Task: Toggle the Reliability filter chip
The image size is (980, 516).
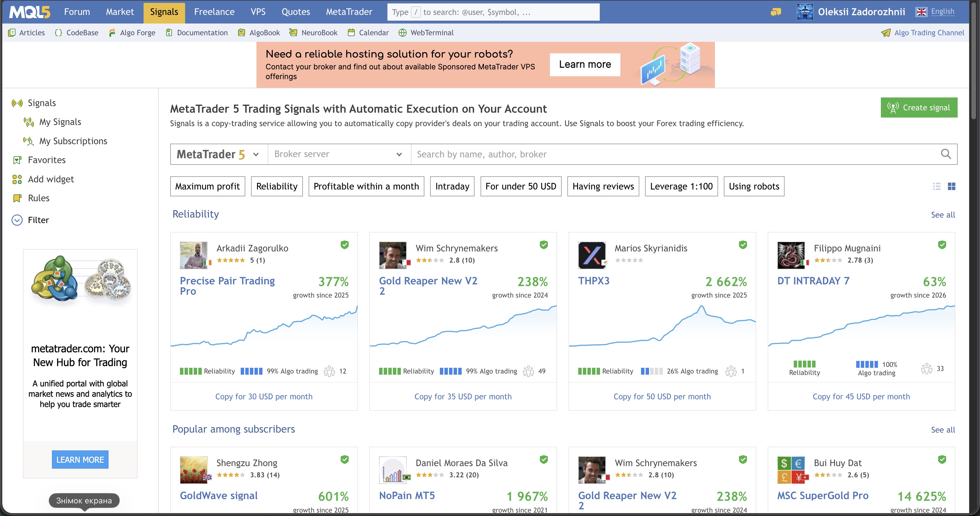Action: click(x=277, y=186)
